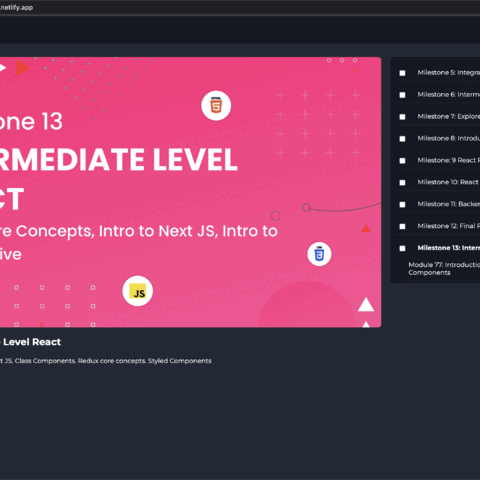Expand the Milestone 5 row
The height and width of the screenshot is (480, 480).
coord(449,73)
